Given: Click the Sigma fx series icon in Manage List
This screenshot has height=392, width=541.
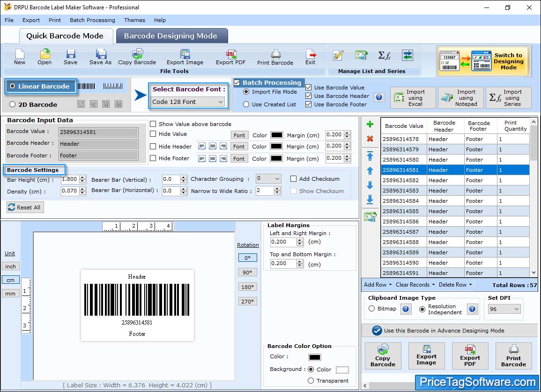Looking at the screenshot, I should point(385,55).
